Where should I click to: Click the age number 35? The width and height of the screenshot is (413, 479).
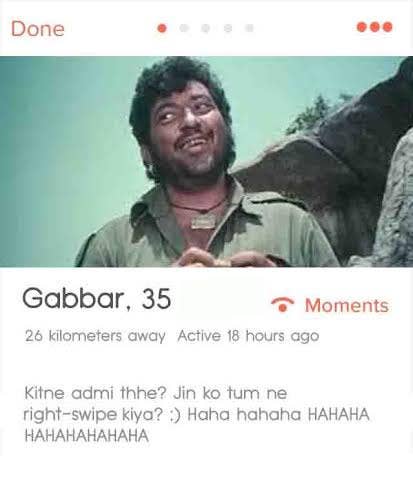click(x=156, y=299)
